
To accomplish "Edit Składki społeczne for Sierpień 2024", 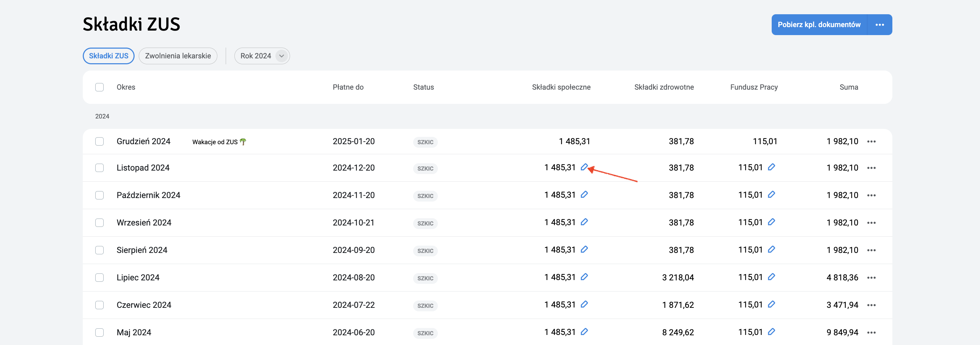I will click(584, 249).
